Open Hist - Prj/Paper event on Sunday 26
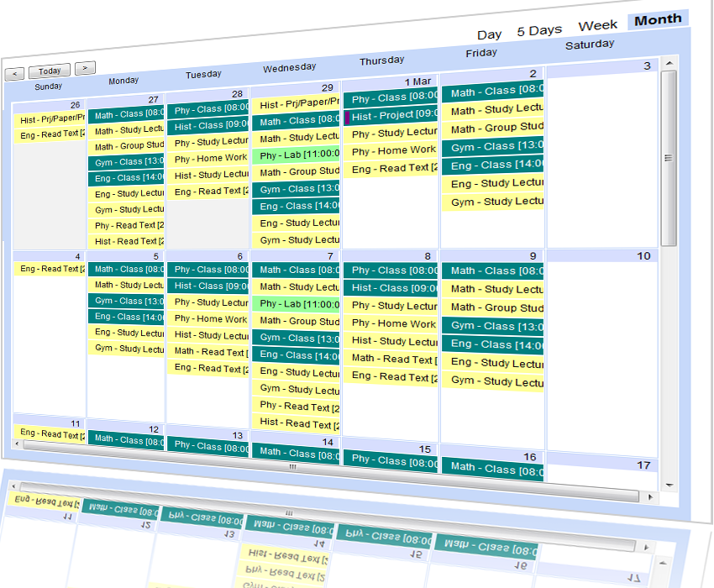 50,119
